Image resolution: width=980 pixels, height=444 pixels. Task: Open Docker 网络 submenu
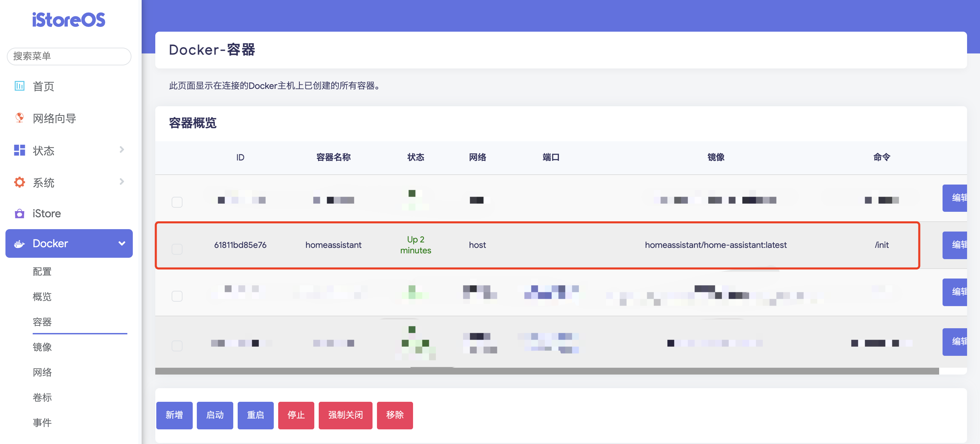(x=42, y=372)
